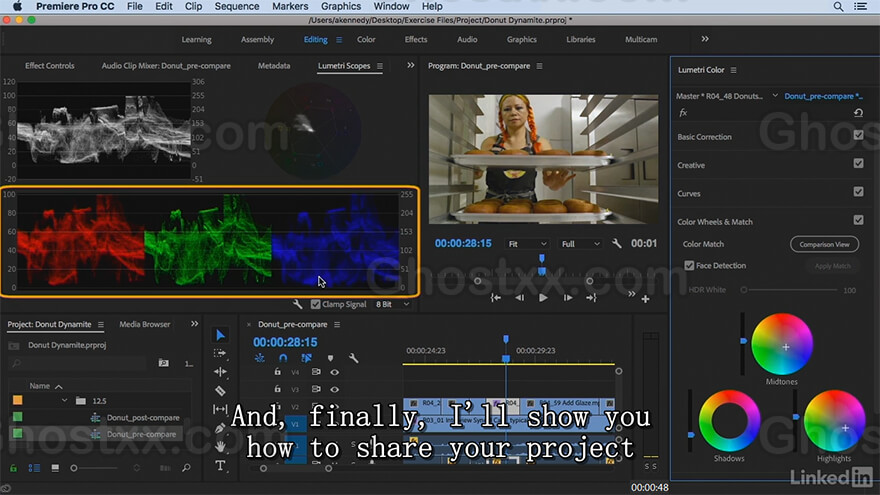Image resolution: width=880 pixels, height=495 pixels.
Task: Open the Full playback resolution dropdown
Action: click(580, 244)
